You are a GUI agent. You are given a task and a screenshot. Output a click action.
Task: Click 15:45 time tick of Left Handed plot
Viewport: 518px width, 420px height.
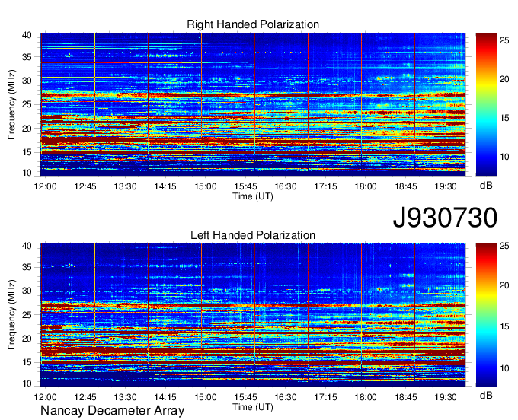(245, 397)
